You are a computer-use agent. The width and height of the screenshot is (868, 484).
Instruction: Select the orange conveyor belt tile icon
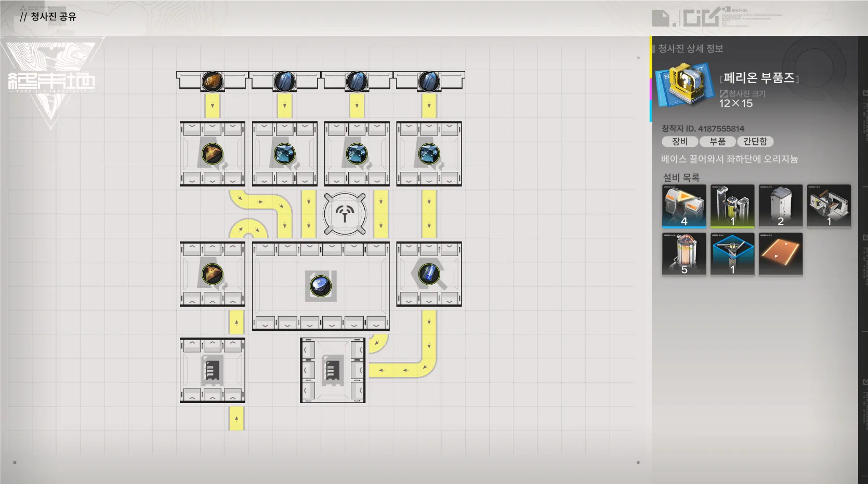[x=780, y=253]
